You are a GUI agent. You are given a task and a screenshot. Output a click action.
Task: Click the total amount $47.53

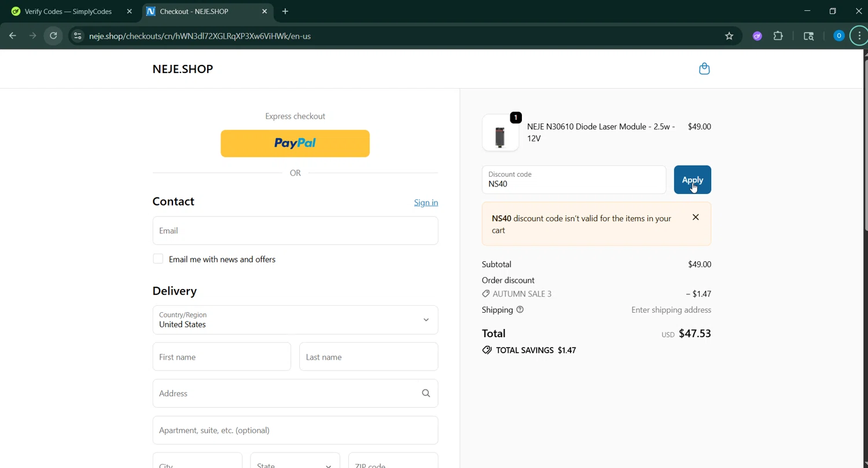point(694,334)
